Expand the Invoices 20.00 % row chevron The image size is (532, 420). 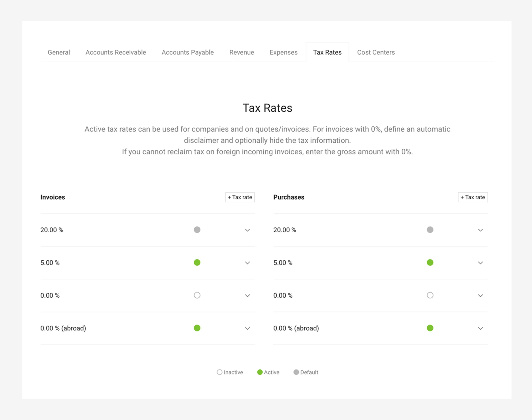248,230
